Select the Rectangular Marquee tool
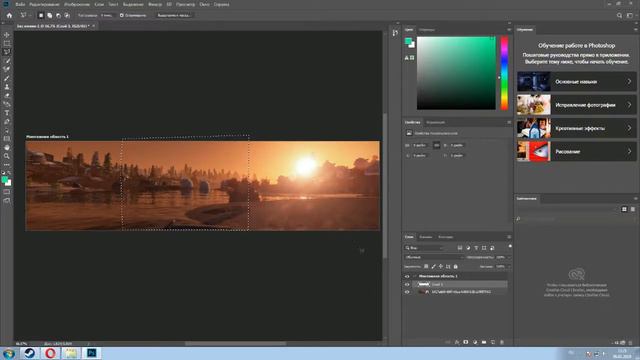Screen dimensions: 640x360 [7, 43]
